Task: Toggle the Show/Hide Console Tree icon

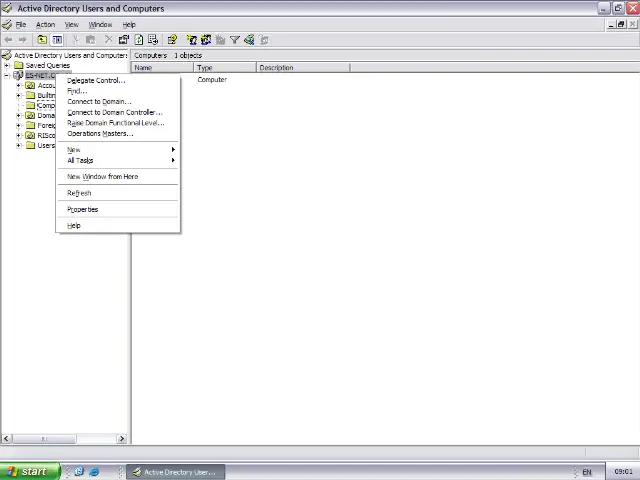Action: pos(57,40)
